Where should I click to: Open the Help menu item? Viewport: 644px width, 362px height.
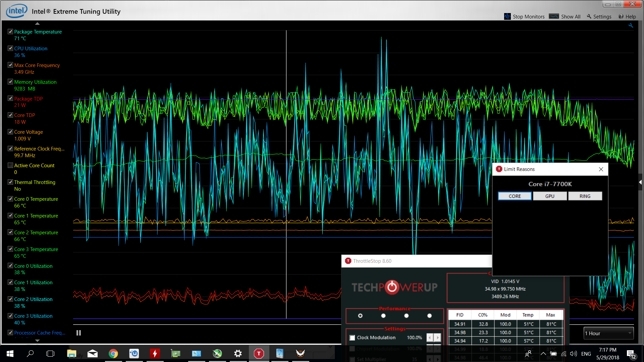pos(631,16)
